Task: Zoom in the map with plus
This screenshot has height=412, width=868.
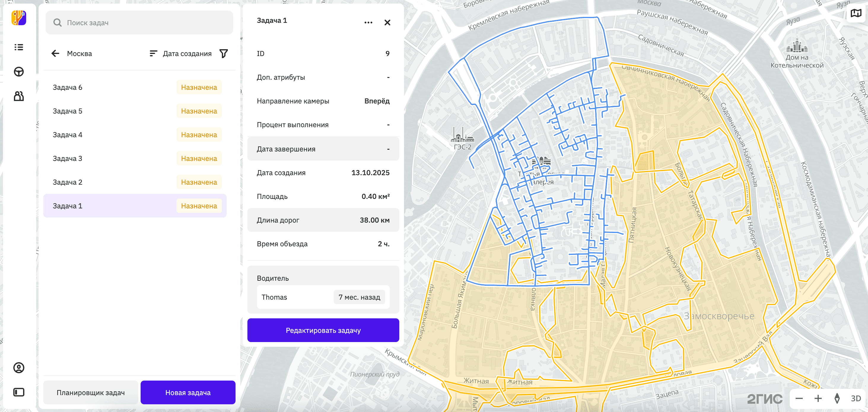Action: (x=818, y=399)
